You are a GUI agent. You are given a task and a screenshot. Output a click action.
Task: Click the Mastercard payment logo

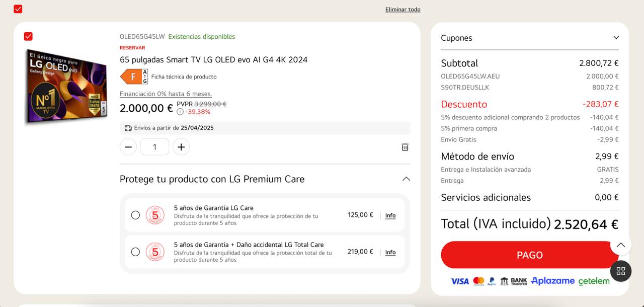coord(478,281)
